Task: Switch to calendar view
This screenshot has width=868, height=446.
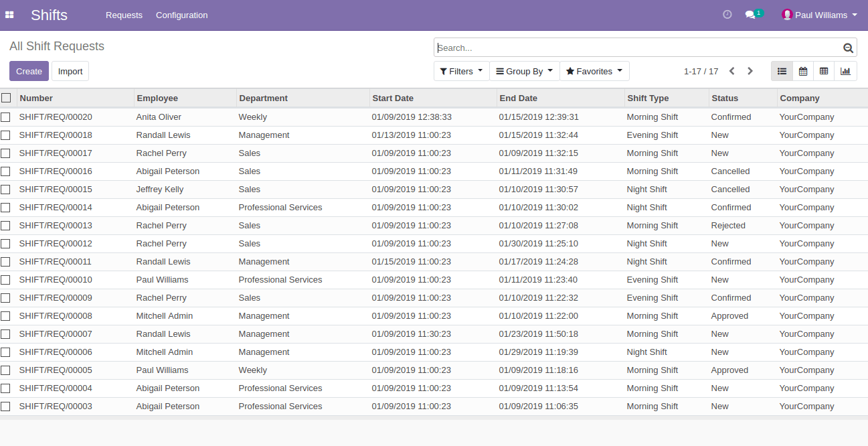Action: coord(803,71)
